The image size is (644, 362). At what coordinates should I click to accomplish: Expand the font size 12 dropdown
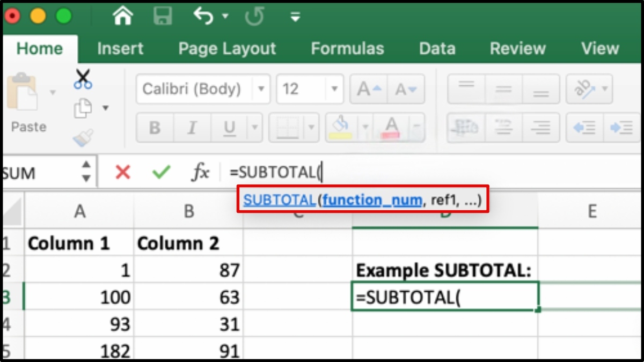[335, 89]
